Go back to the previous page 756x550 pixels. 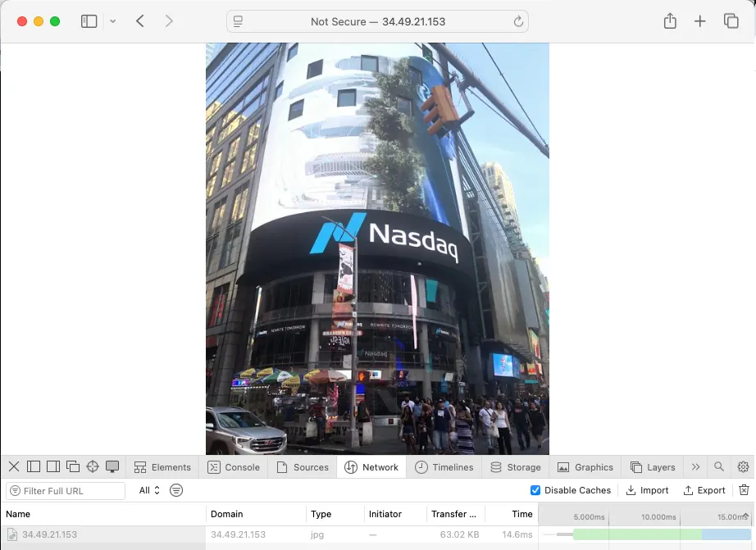[x=140, y=21]
